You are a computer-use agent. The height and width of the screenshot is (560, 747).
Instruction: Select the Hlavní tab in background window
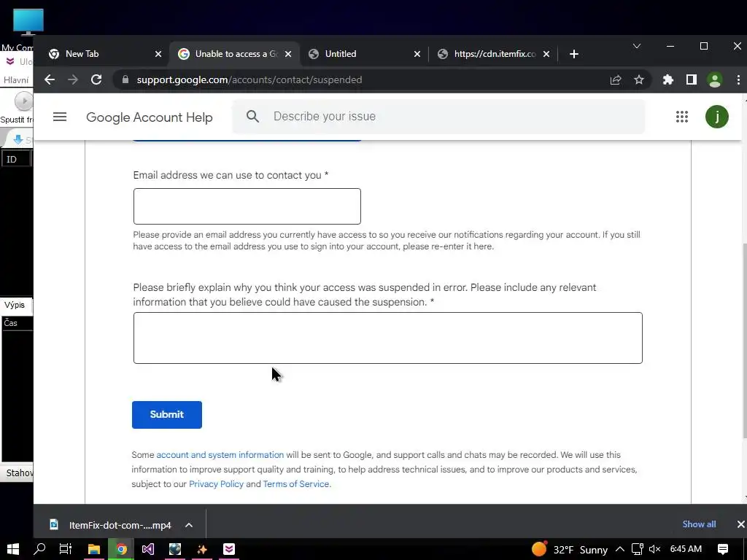tap(16, 80)
